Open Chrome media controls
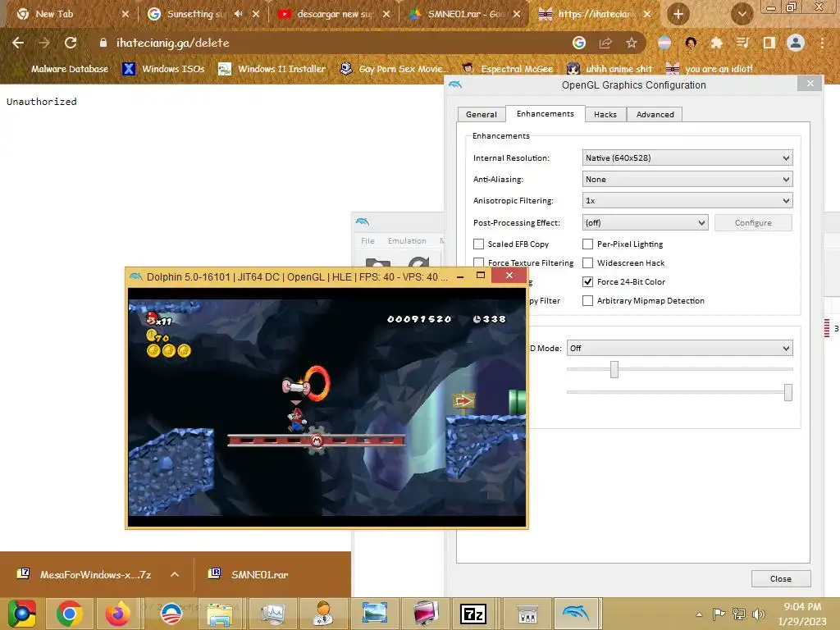 tap(742, 43)
